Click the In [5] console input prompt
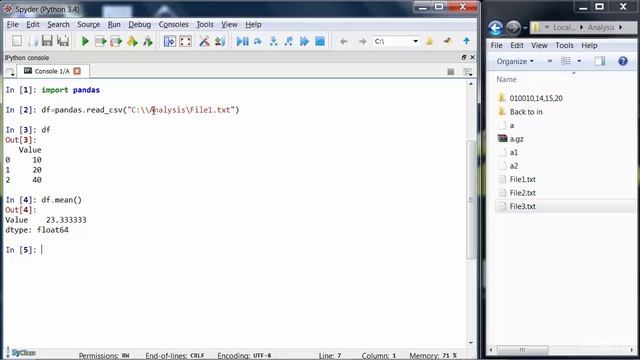The width and height of the screenshot is (640, 360). click(x=21, y=250)
